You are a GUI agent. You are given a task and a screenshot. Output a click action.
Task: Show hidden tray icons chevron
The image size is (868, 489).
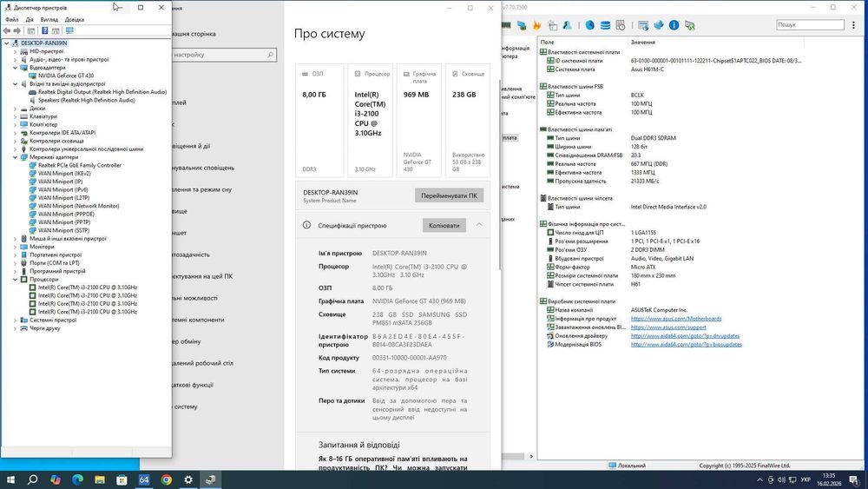tap(759, 479)
